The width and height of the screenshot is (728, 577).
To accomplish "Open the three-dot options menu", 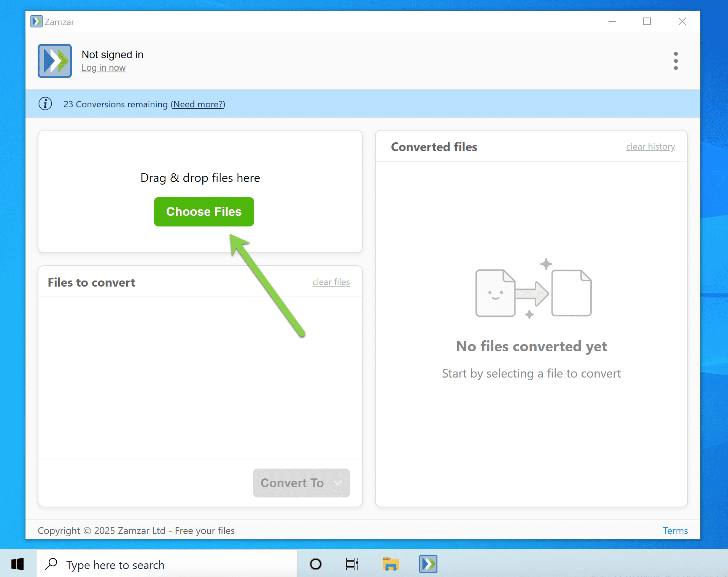I will (676, 61).
